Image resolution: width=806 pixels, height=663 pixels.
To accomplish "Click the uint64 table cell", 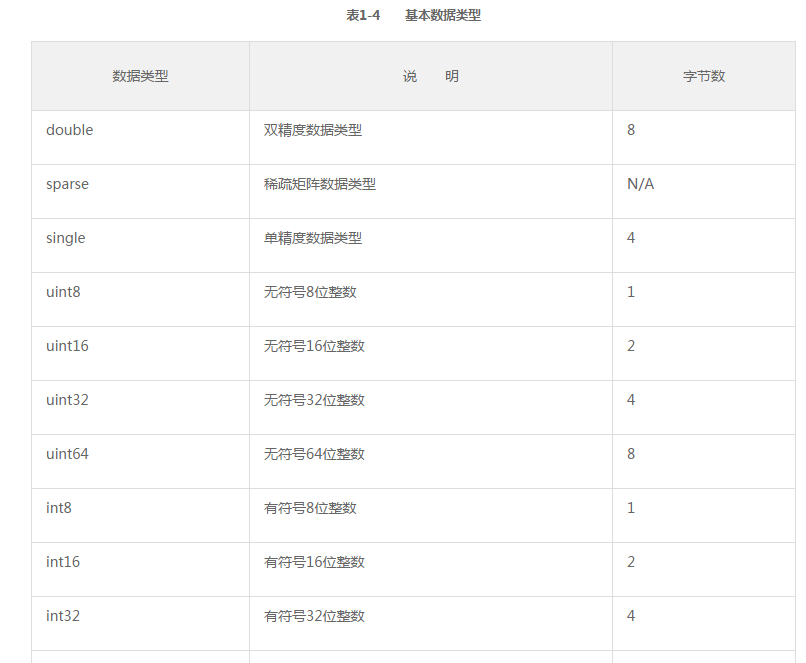I will [x=140, y=462].
